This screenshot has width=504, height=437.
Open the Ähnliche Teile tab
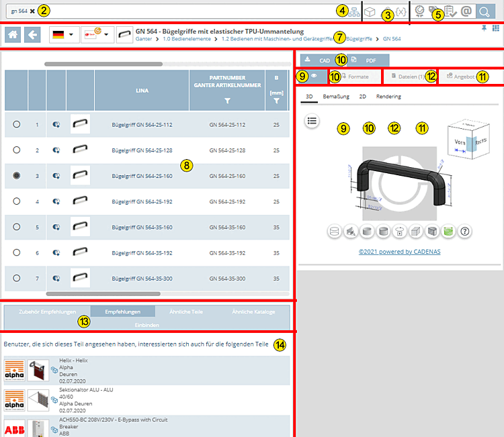[x=185, y=311]
